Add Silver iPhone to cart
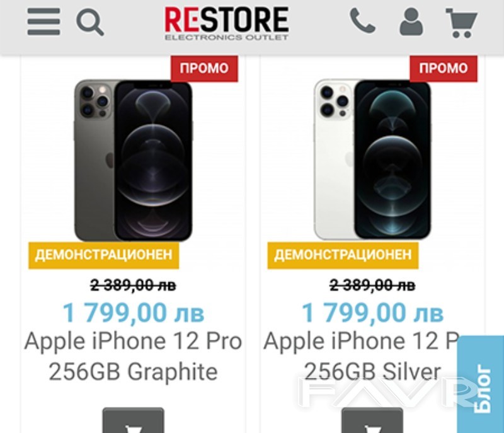504x433 pixels. point(372,421)
